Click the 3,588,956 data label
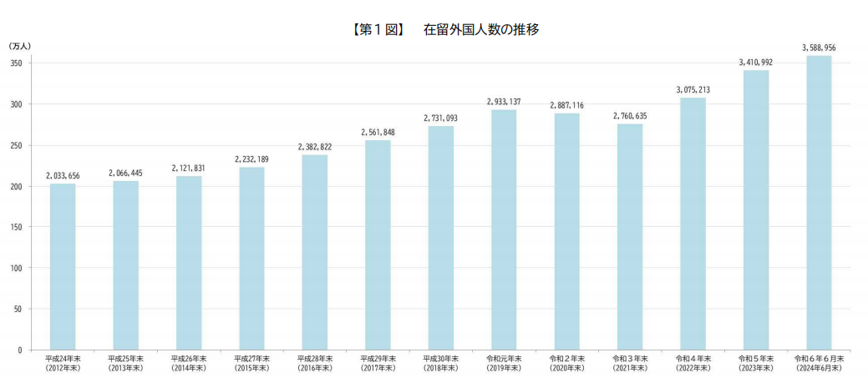This screenshot has height=388, width=868. (819, 48)
